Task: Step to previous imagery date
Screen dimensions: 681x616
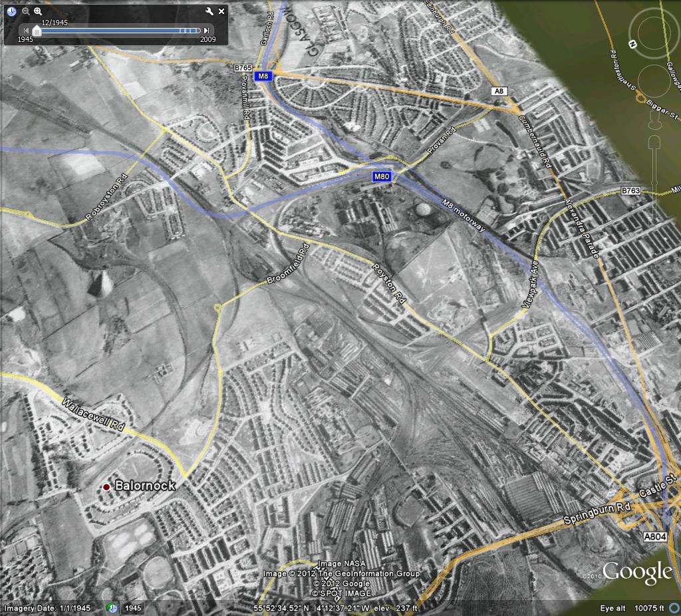Action: [26, 31]
